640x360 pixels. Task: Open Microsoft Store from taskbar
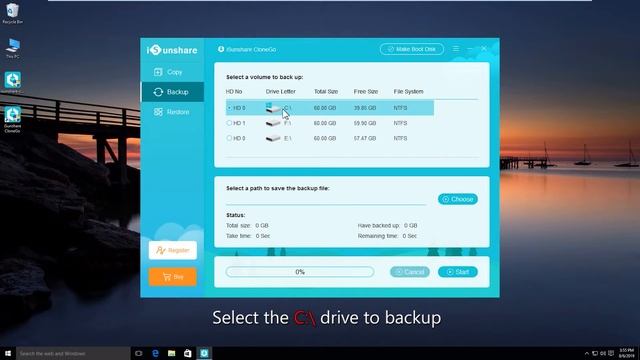pos(188,353)
